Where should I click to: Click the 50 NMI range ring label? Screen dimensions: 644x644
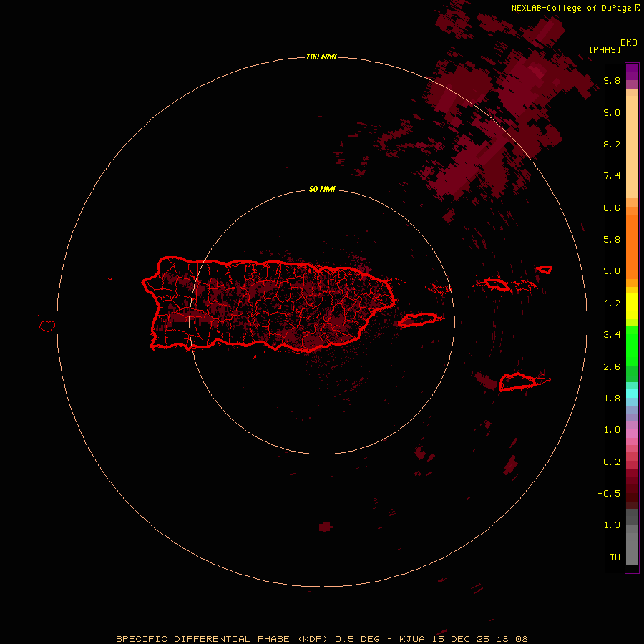(x=322, y=189)
